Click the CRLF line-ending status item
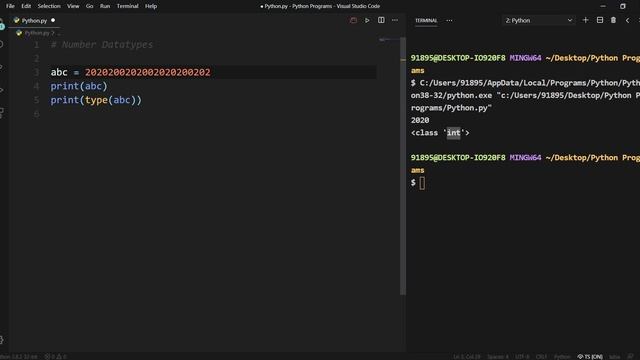Viewport: 640px width, 360px height. click(x=541, y=357)
